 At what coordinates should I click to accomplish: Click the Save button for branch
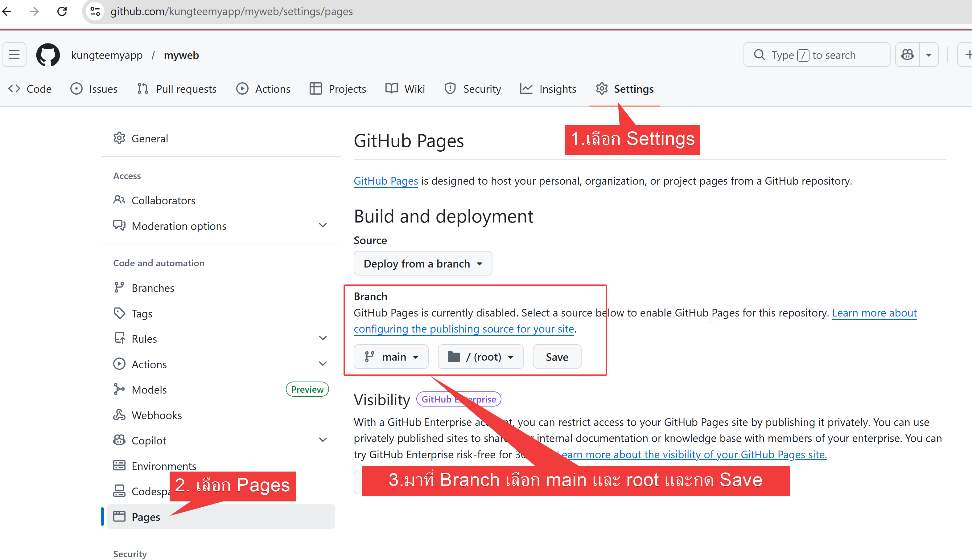(556, 357)
